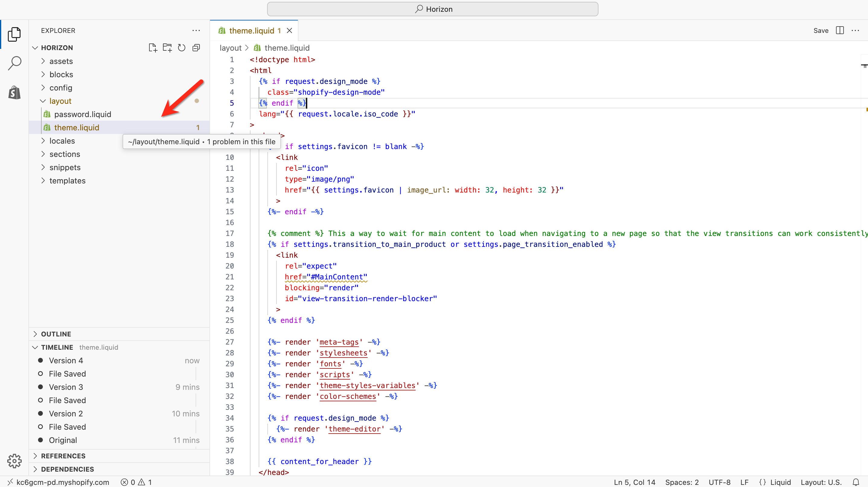Click the New Folder icon in Explorer
Screen dimensions: 868x487
pyautogui.click(x=167, y=48)
